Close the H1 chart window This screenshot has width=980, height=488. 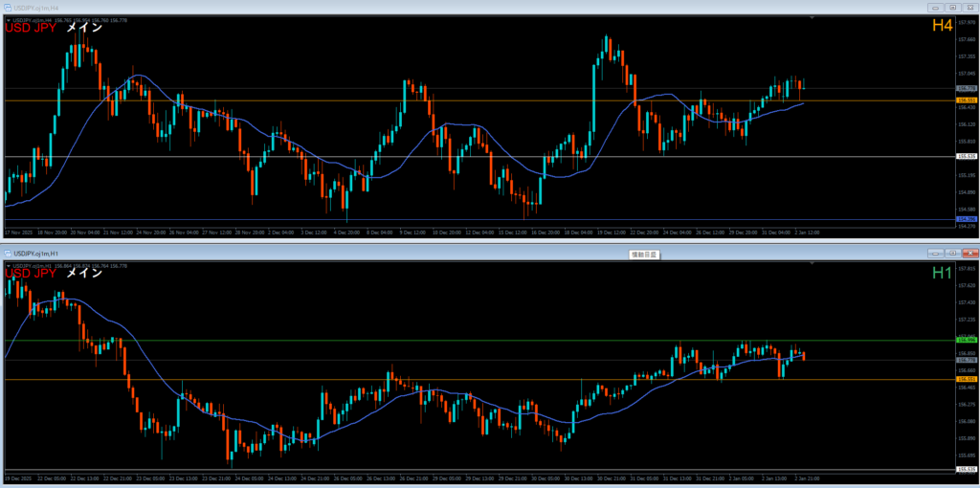[969, 254]
